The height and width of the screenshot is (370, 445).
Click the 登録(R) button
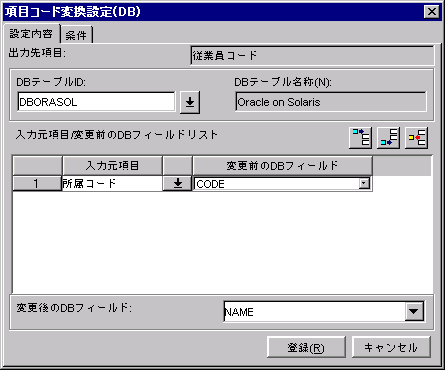pos(306,347)
